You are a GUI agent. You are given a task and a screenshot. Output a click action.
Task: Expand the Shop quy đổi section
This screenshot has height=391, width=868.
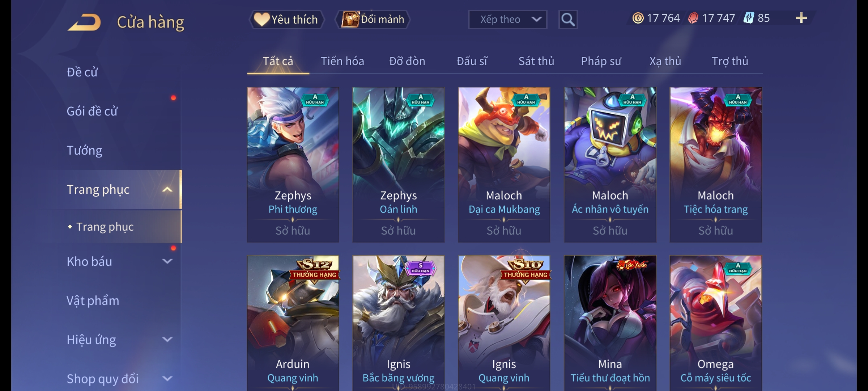click(x=167, y=379)
